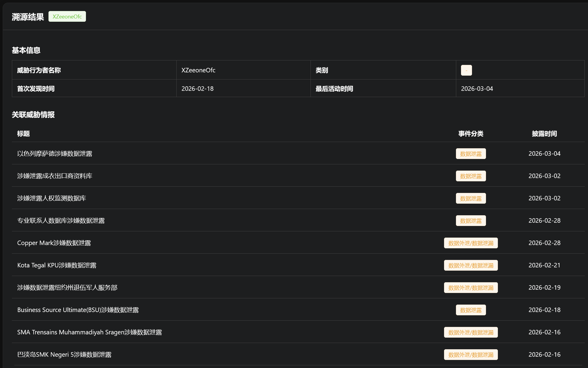Click the category dash badge

pyautogui.click(x=466, y=70)
